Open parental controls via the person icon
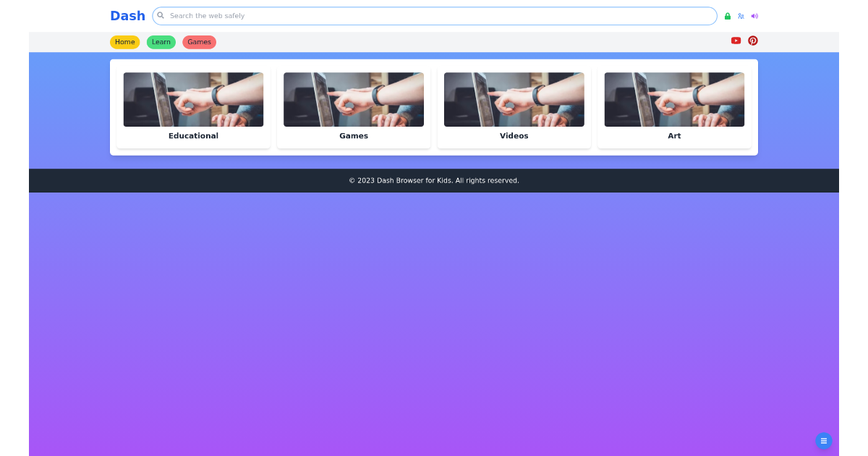The height and width of the screenshot is (456, 868). pyautogui.click(x=741, y=15)
